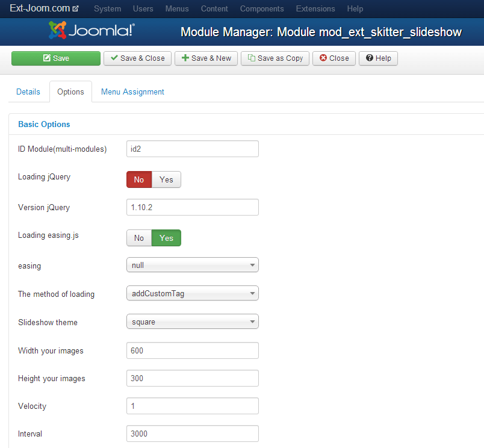Click the Width your images field
This screenshot has height=448, width=484.
[x=193, y=350]
